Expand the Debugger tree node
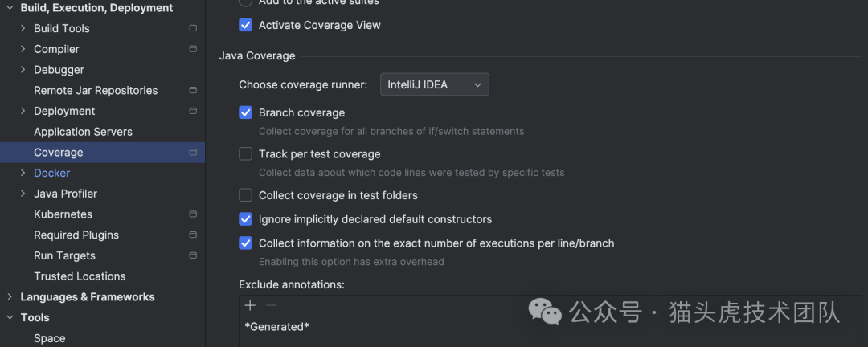 (x=23, y=70)
